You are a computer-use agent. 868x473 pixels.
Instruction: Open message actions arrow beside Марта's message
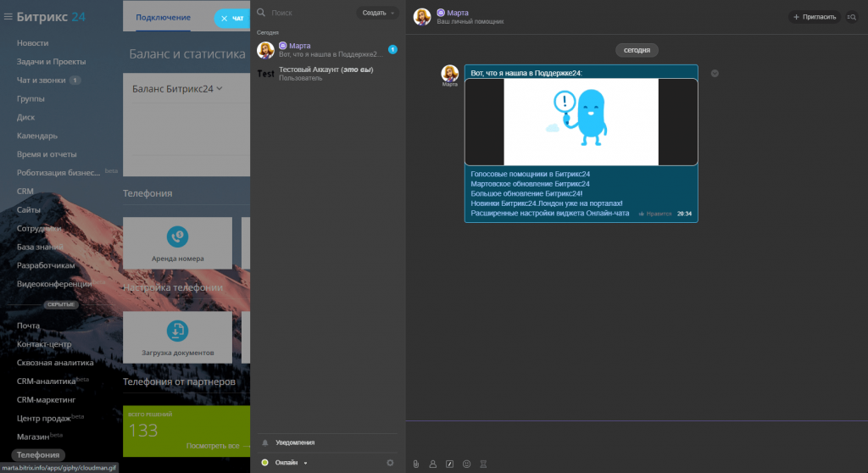click(715, 73)
